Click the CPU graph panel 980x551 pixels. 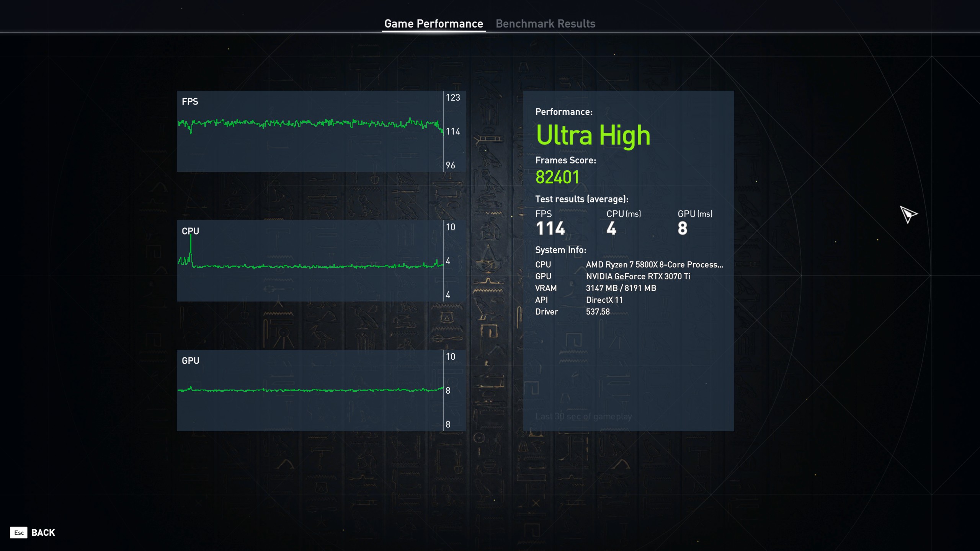coord(310,261)
